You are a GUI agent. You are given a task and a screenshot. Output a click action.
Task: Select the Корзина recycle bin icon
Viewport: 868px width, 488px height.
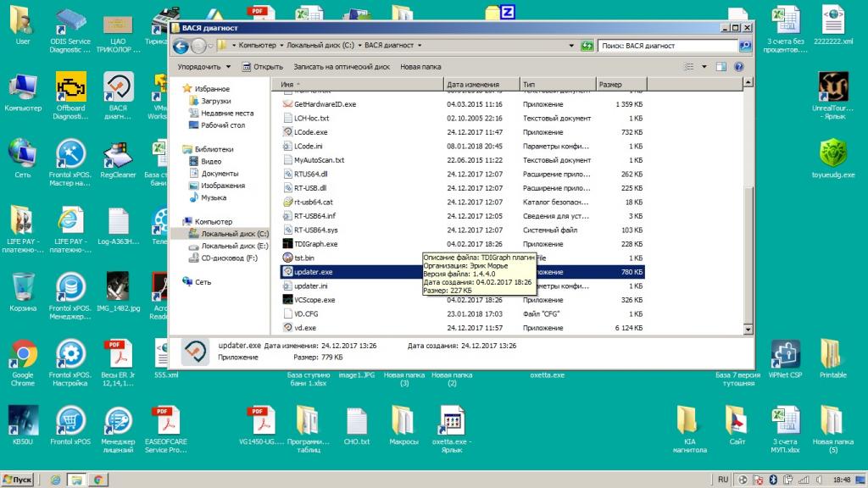pos(23,292)
